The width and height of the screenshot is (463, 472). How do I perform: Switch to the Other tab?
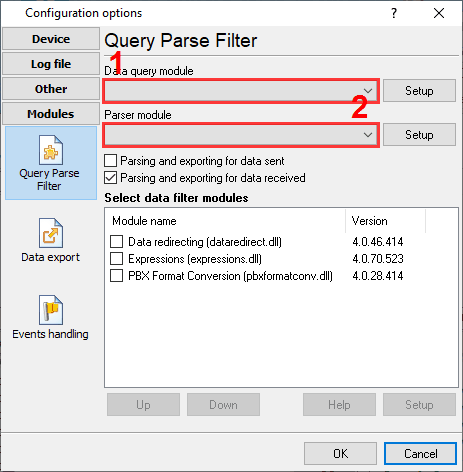[51, 89]
